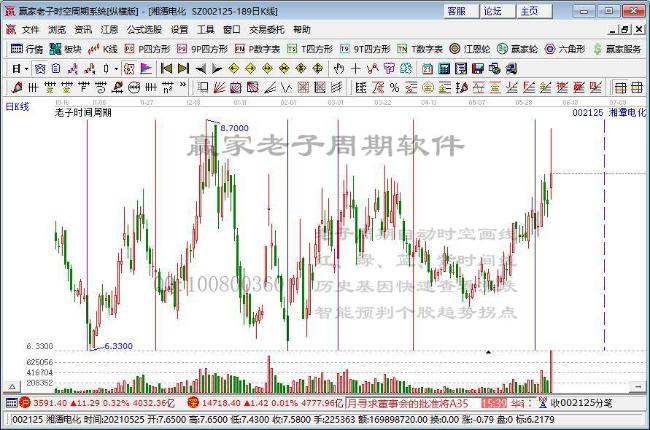Click the 8.7000 high price label
The height and width of the screenshot is (430, 650).
point(234,128)
